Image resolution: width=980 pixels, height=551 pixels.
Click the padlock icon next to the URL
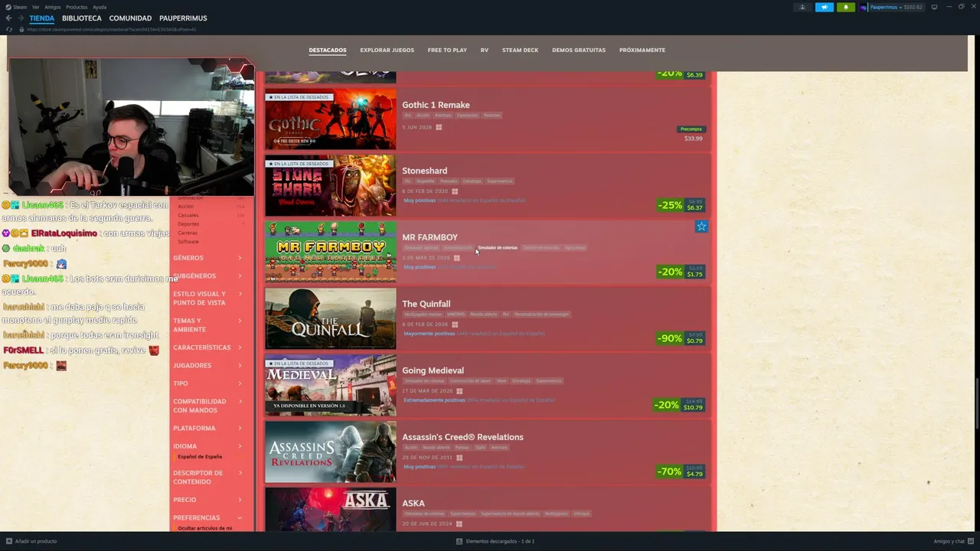[20, 29]
